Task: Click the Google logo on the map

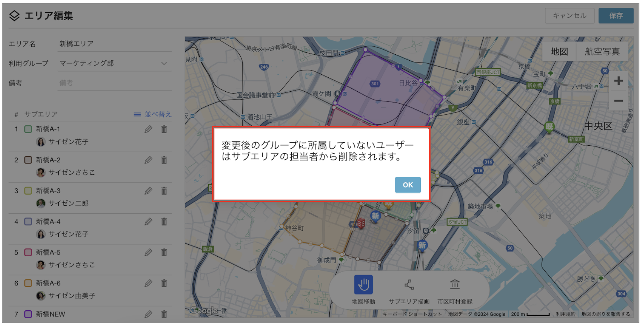Action: tap(204, 310)
